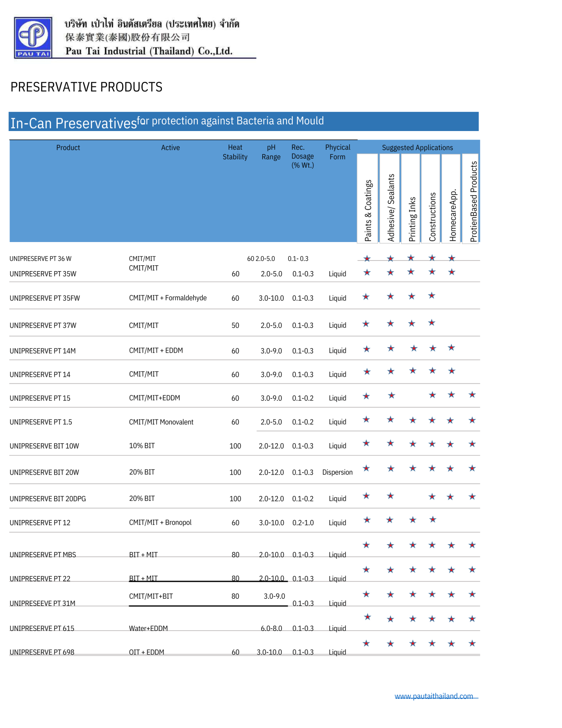Click the OIT + EDDM active cell
Image resolution: width=562 pixels, height=728 pixels.
click(146, 652)
